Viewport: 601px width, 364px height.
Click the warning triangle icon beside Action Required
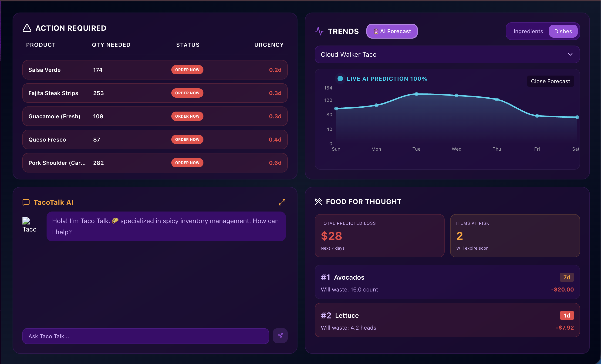(27, 28)
